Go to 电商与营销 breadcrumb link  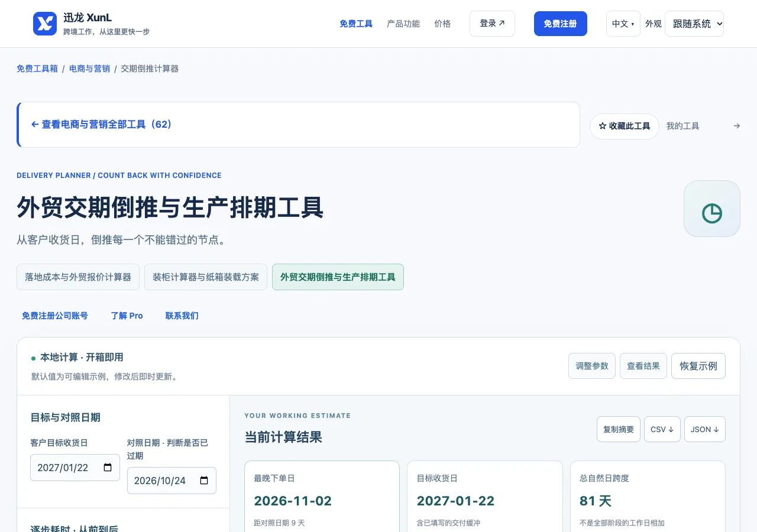[89, 69]
